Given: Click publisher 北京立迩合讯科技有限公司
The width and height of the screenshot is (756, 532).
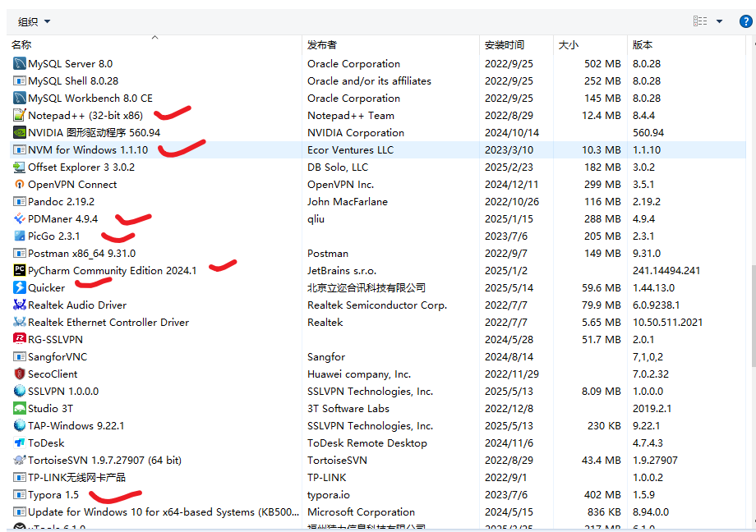Looking at the screenshot, I should (x=366, y=287).
